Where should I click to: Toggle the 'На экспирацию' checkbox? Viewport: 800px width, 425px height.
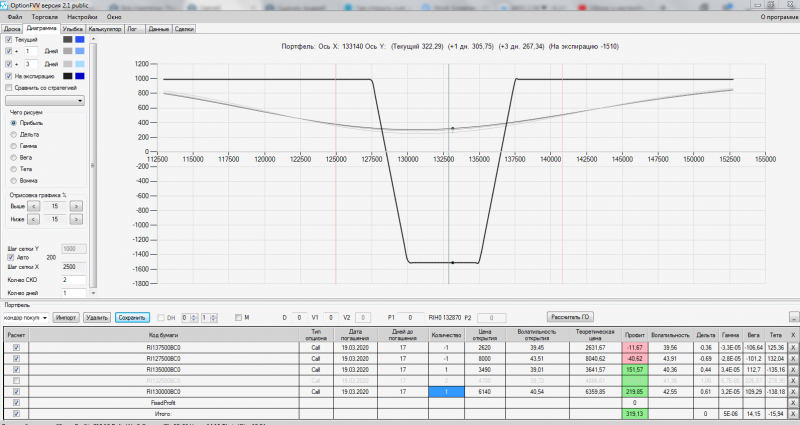pos(9,76)
